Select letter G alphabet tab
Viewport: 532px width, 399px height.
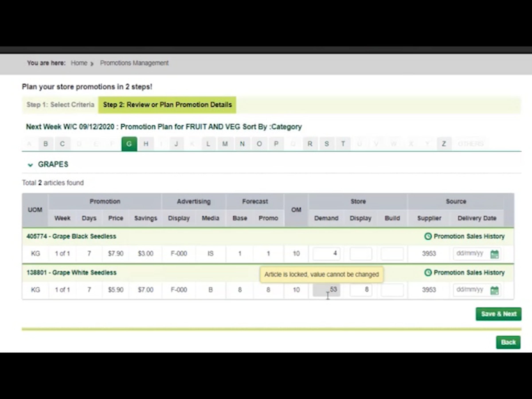click(129, 144)
